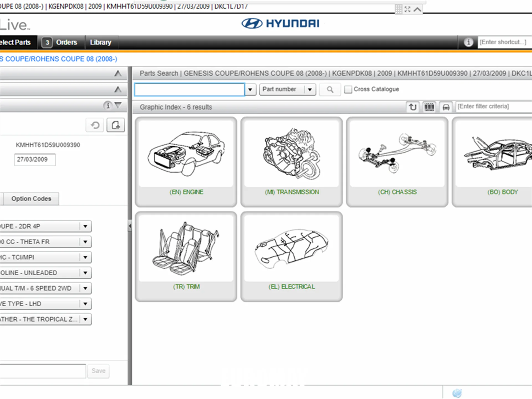Screen dimensions: 532x399
Task: Click the parts search input field
Action: pyautogui.click(x=190, y=90)
